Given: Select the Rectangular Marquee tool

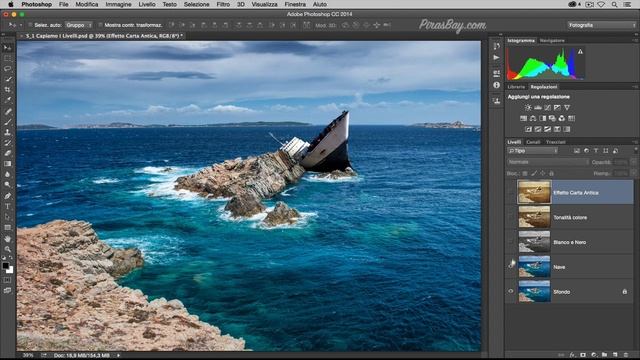Looking at the screenshot, I should coord(7,58).
